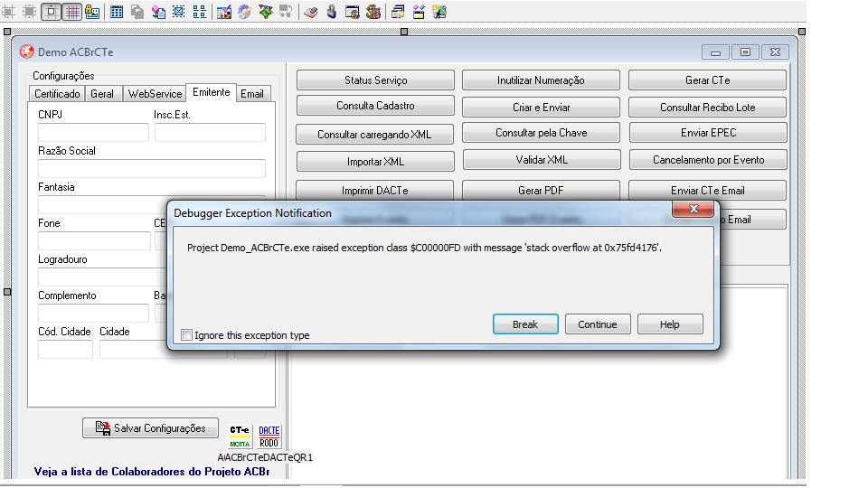Click the CNPJ input field
Image resolution: width=868 pixels, height=488 pixels.
[93, 132]
